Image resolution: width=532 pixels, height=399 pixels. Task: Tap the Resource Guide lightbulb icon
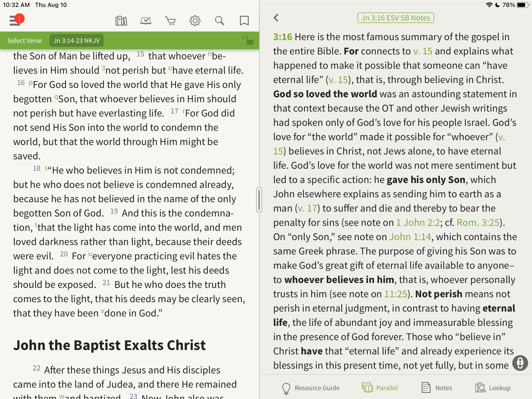286,388
